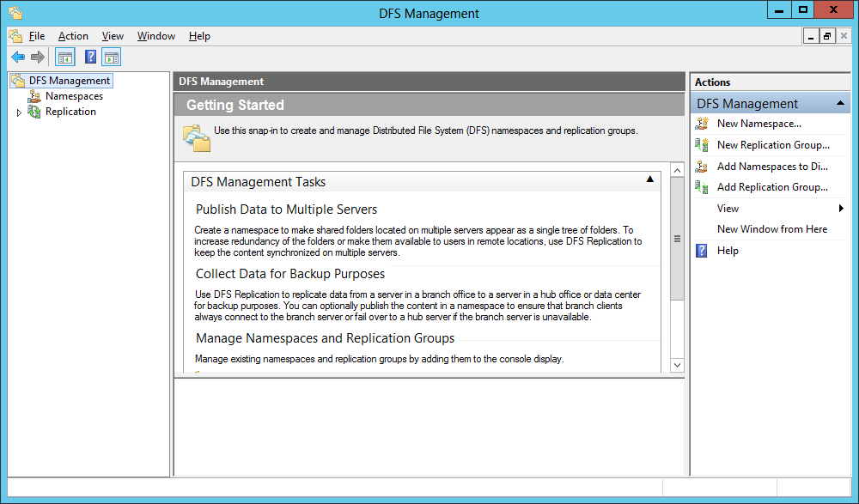The image size is (859, 504).
Task: Open the Action menu
Action: [73, 36]
